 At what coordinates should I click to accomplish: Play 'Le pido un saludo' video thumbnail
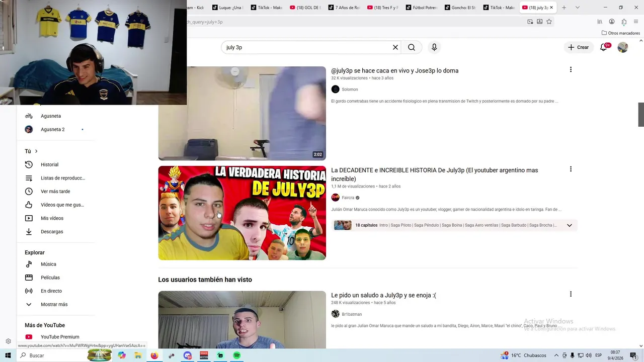click(242, 320)
